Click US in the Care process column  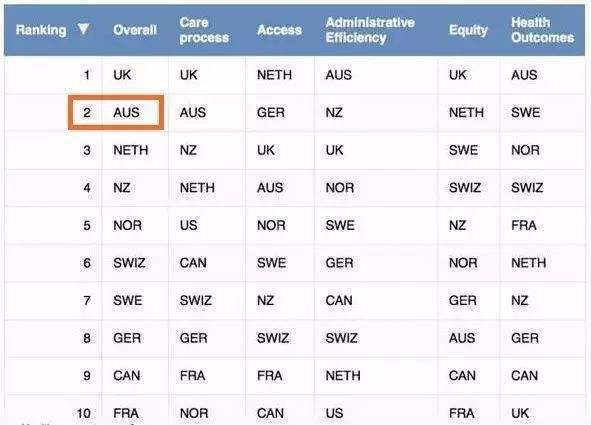(188, 225)
